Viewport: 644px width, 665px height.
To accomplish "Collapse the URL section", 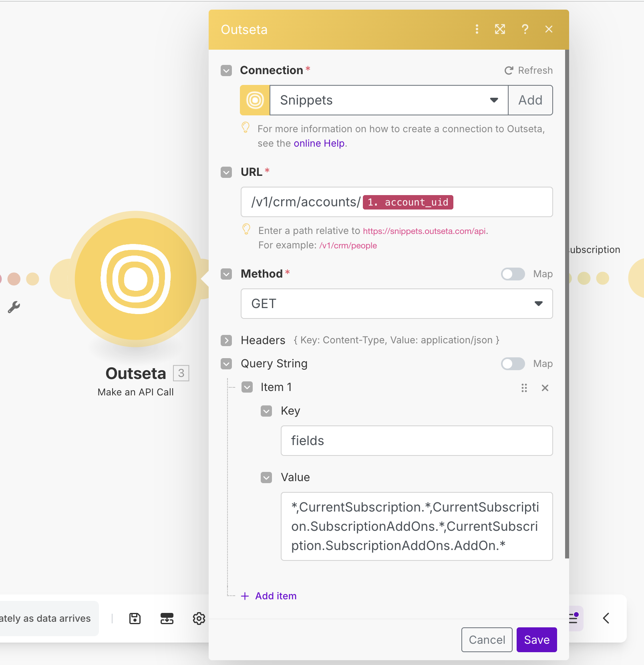I will (x=226, y=172).
